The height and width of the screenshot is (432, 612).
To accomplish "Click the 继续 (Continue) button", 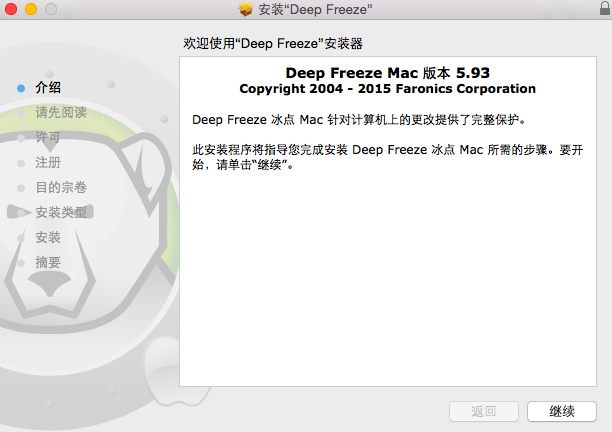I will 562,411.
